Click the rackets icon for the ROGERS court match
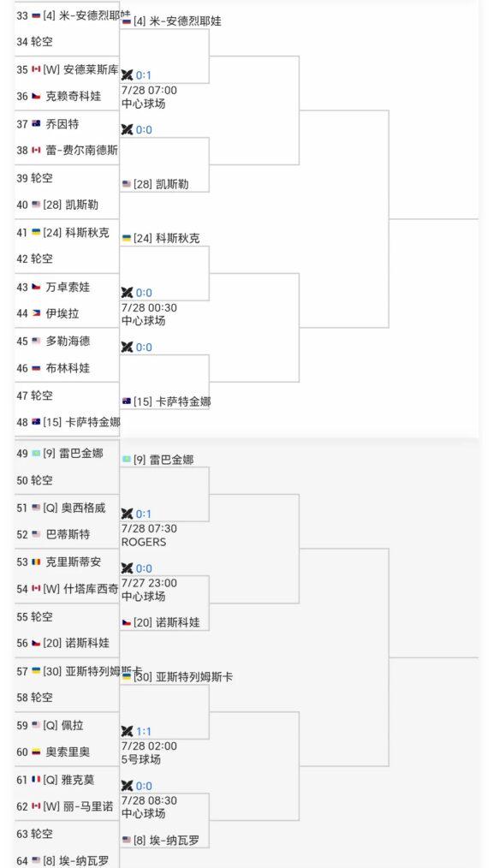The image size is (493, 868). coord(128,514)
